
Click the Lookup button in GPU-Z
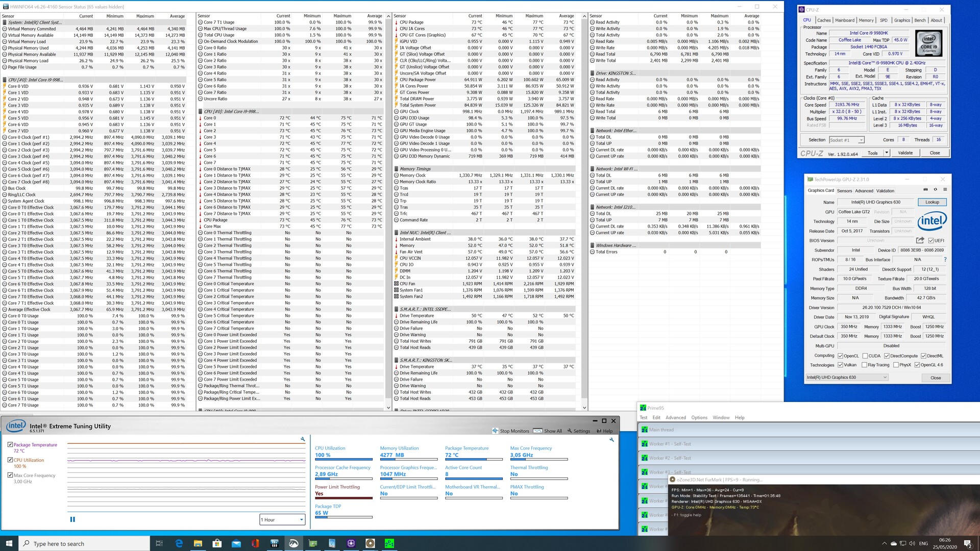pyautogui.click(x=932, y=202)
